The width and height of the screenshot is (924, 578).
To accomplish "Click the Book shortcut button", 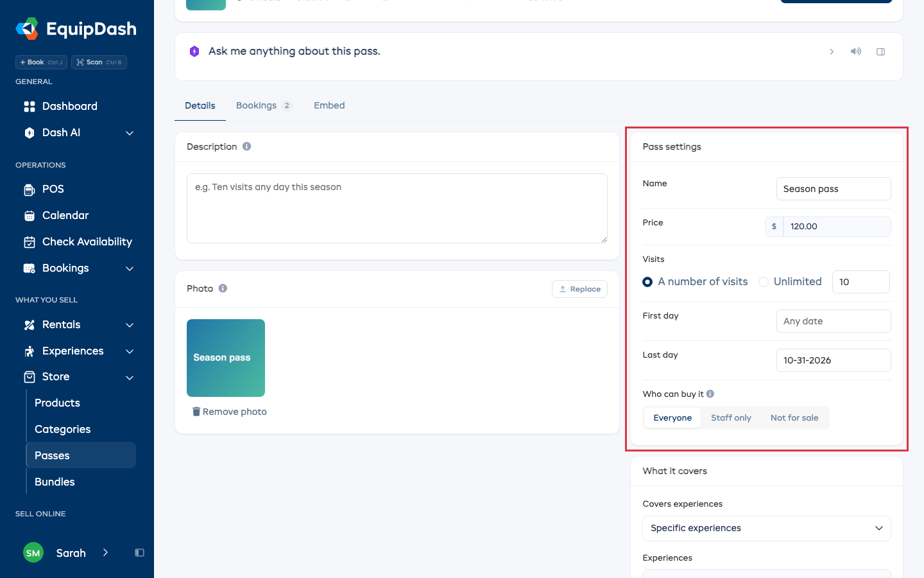I will click(41, 62).
